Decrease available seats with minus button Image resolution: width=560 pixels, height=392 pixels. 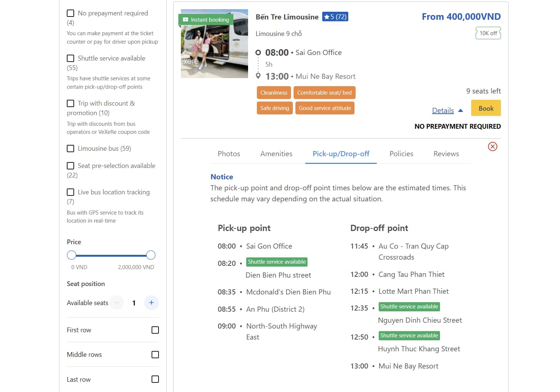pos(117,303)
